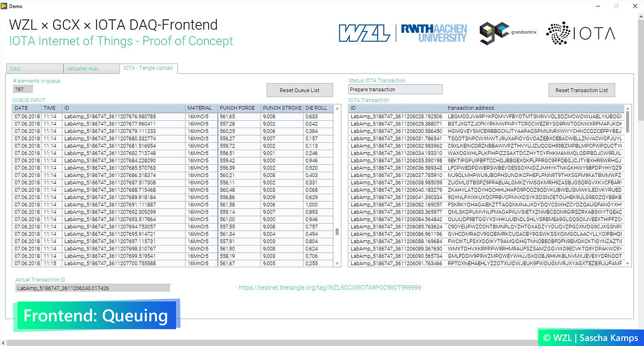
Task: Select queue row LabAmp_5186747_3611207700.755588
Action: click(x=173, y=263)
